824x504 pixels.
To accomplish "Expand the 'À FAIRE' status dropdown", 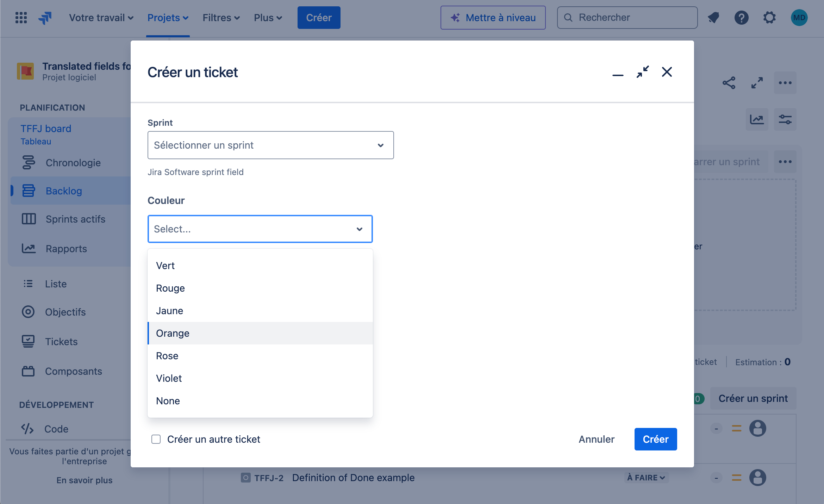I will click(646, 478).
